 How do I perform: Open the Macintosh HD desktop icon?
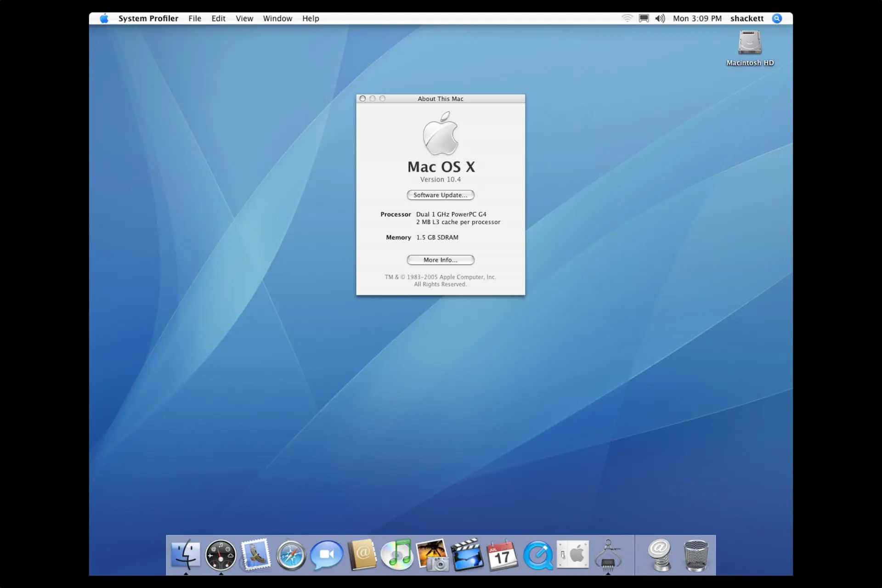[x=750, y=46]
